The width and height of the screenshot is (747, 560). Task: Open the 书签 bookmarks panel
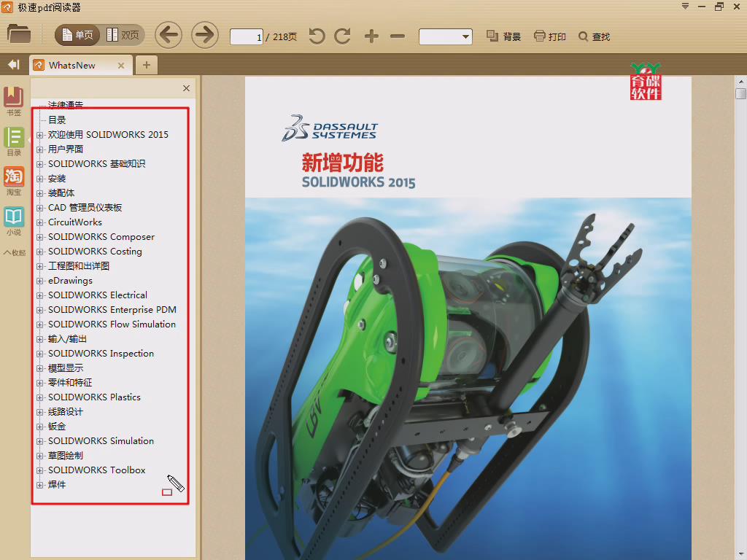14,101
